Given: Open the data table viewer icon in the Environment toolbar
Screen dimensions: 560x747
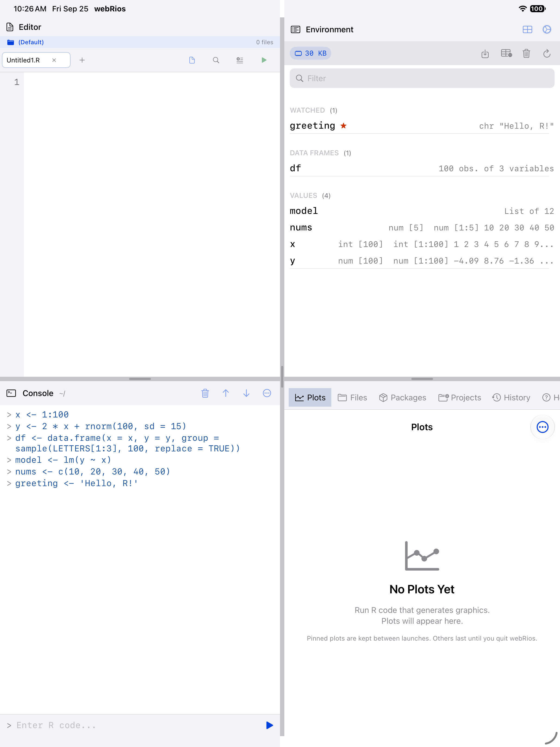Looking at the screenshot, I should (x=506, y=53).
